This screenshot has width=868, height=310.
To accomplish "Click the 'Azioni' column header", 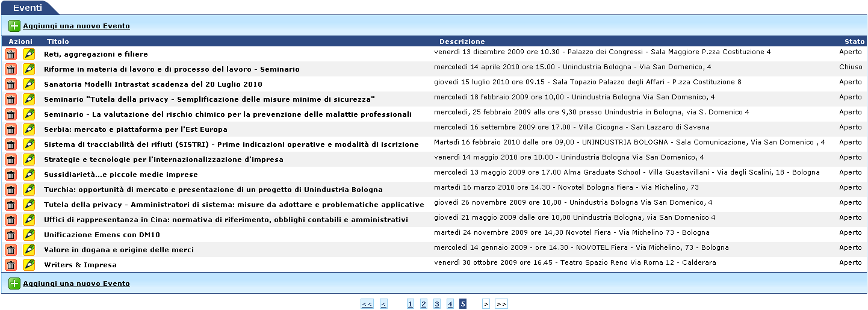I will pos(20,42).
